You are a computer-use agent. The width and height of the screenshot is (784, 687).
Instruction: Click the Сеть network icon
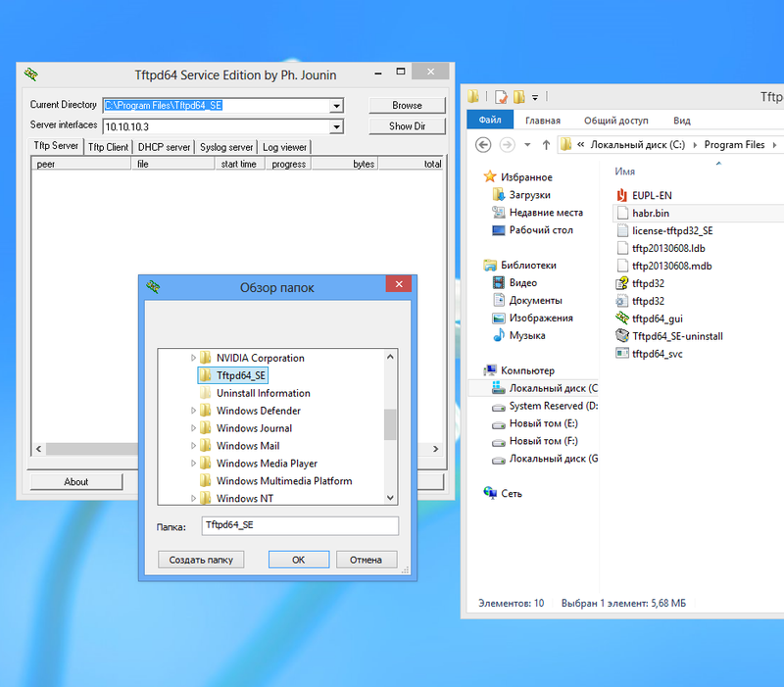pyautogui.click(x=490, y=493)
